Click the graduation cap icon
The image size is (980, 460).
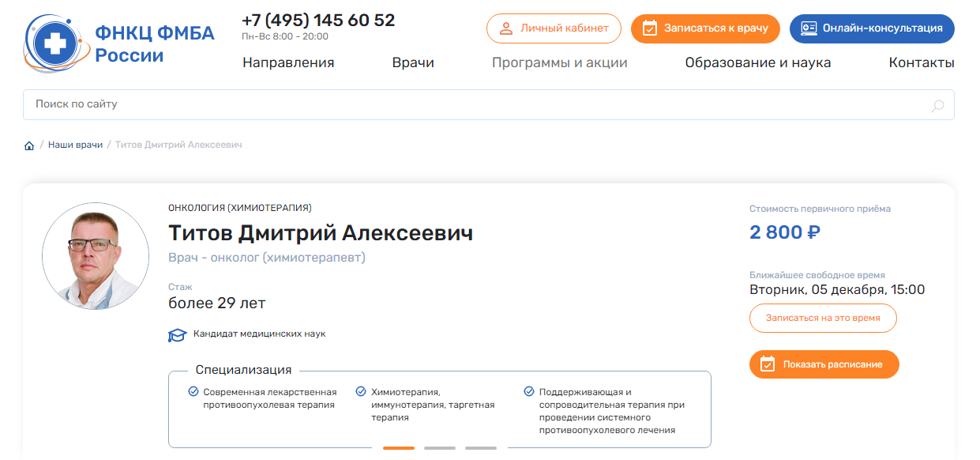177,335
